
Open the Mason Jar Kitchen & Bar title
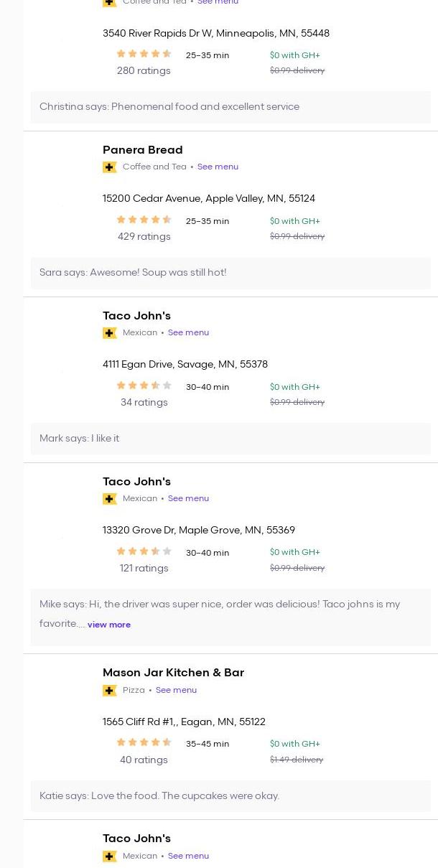173,673
